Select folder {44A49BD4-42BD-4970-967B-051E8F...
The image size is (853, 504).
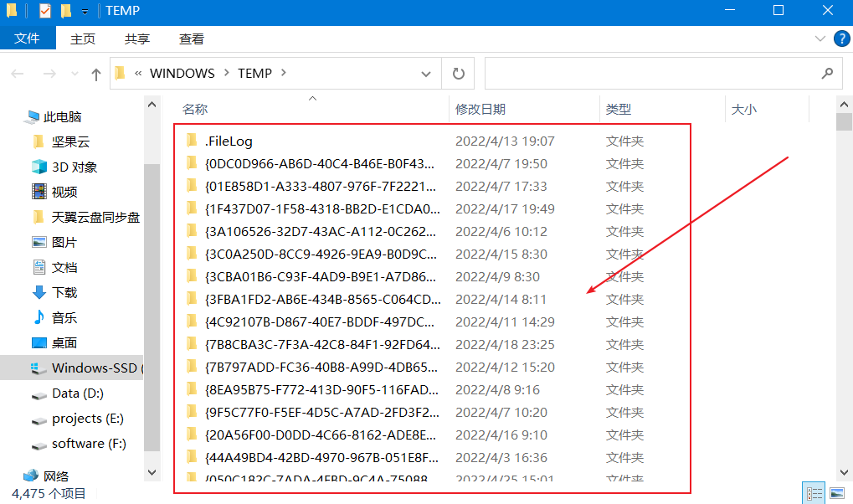321,458
